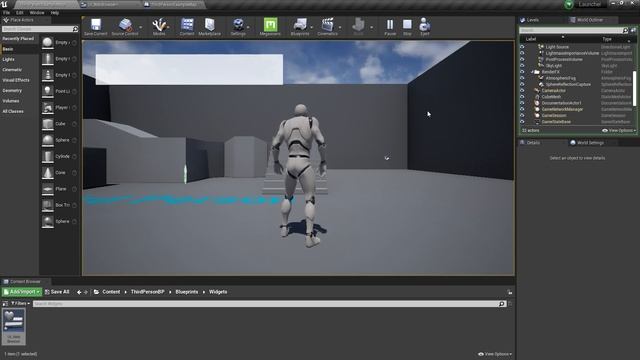Open the Content browser toolbar icon
Image resolution: width=640 pixels, height=360 pixels.
coord(187,24)
